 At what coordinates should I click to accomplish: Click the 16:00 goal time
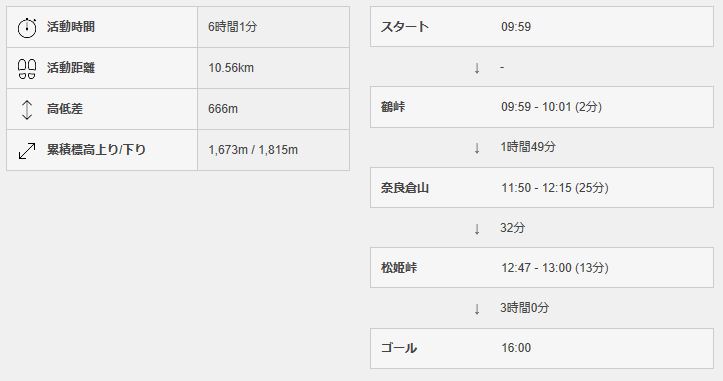pyautogui.click(x=516, y=348)
